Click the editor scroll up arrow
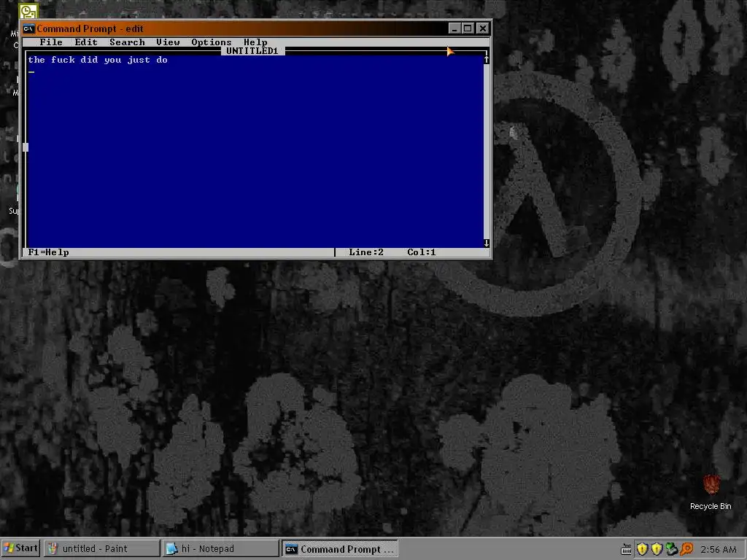This screenshot has width=747, height=560. tap(487, 60)
